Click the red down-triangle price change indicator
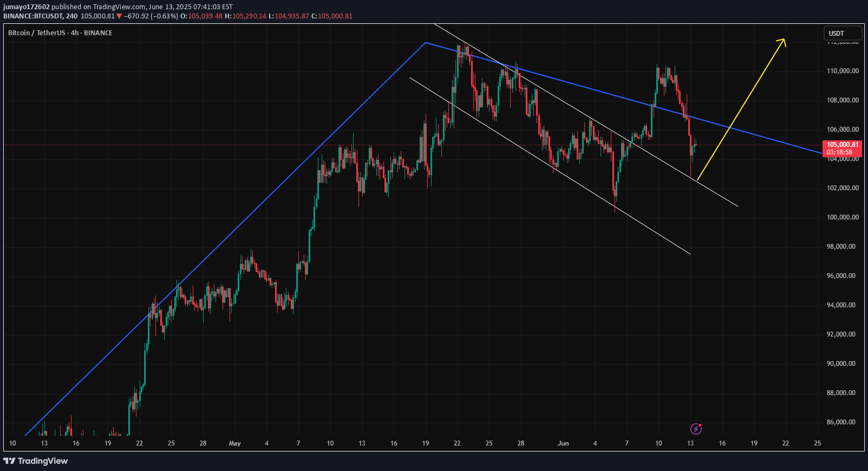Image resolution: width=868 pixels, height=471 pixels. (x=119, y=16)
